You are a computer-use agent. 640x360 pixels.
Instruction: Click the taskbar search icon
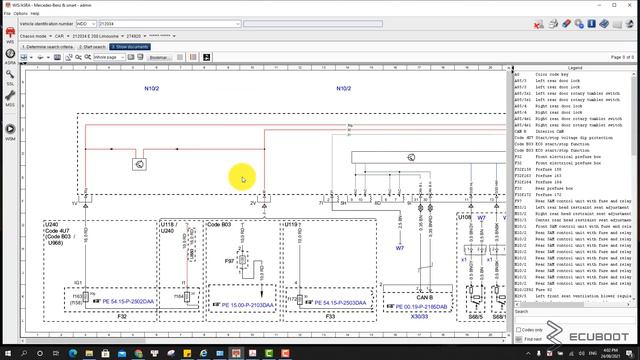(24, 353)
